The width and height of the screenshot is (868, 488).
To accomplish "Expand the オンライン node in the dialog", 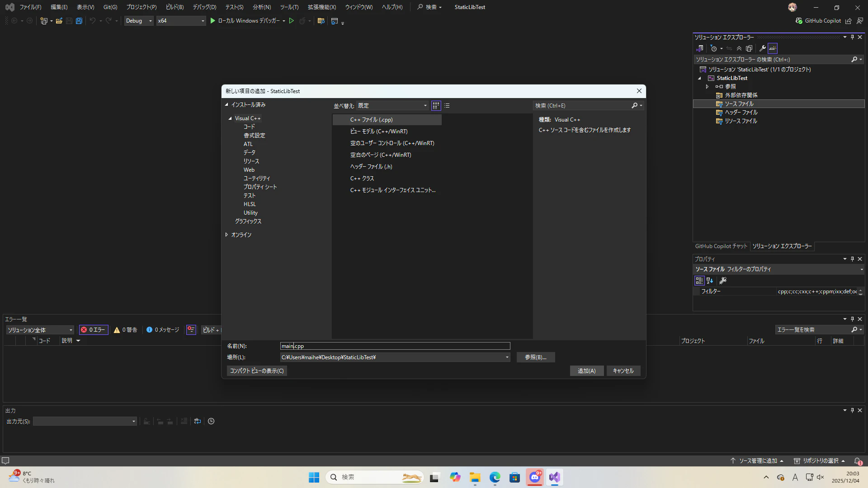I will point(226,235).
